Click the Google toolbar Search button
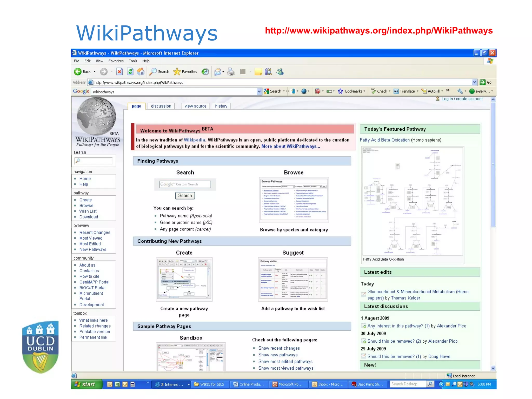The image size is (532, 399). (x=273, y=91)
